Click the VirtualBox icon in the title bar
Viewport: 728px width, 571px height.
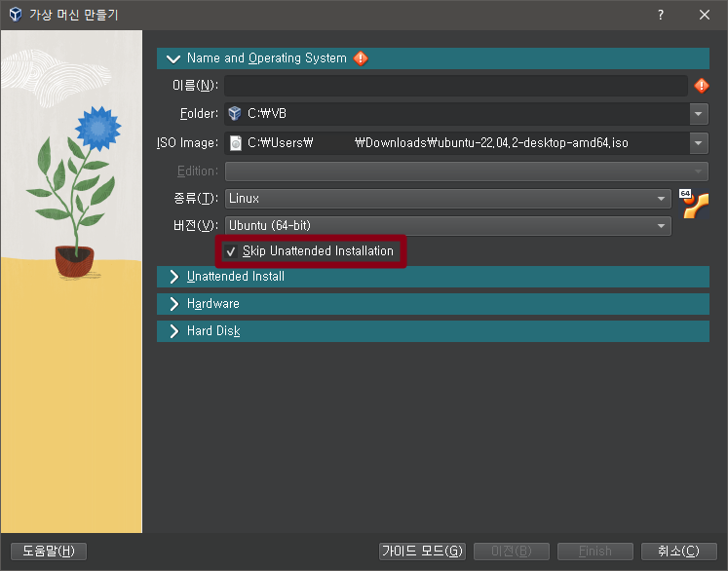[x=16, y=15]
